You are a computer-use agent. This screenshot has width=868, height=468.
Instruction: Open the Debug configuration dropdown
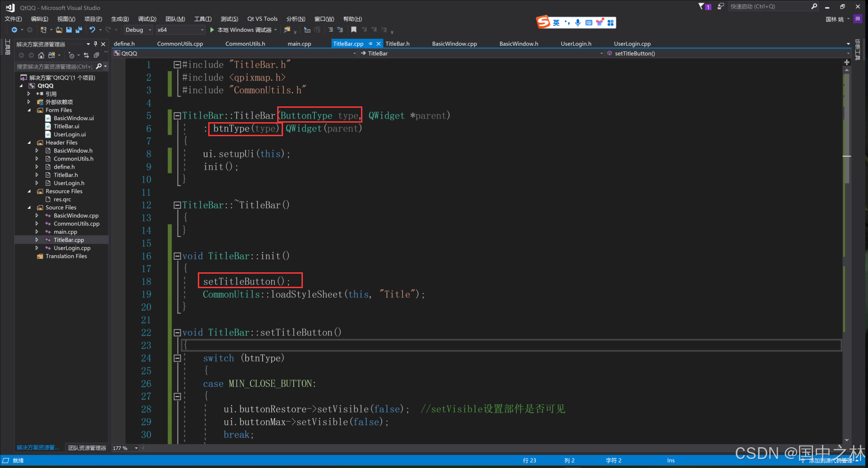[138, 30]
